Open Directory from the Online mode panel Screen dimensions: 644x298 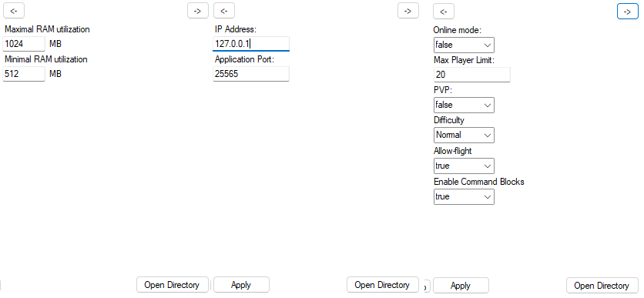tap(602, 285)
